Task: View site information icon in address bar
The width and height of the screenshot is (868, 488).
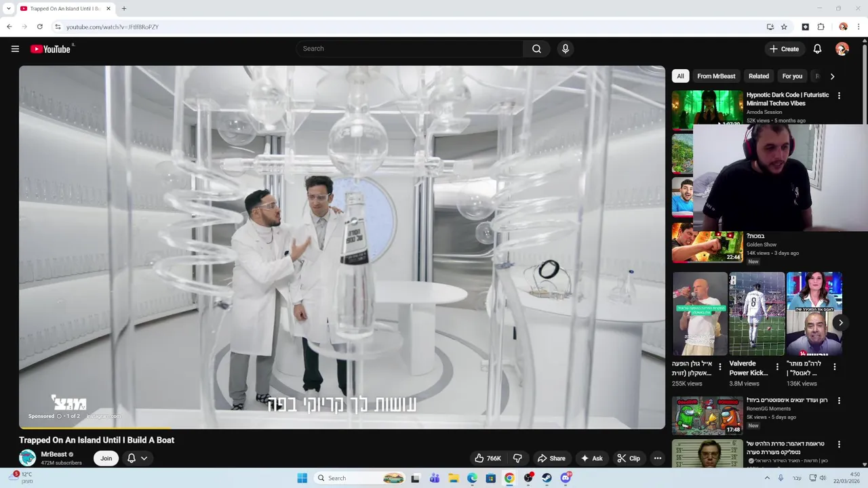Action: tap(58, 27)
